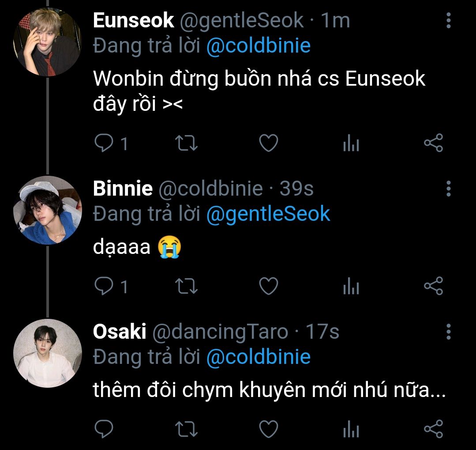The height and width of the screenshot is (450, 476).
Task: Share Eunseok's tweet
Action: [433, 144]
